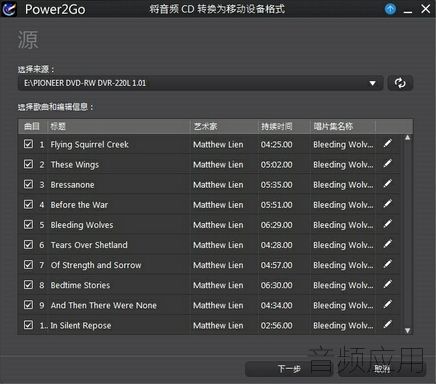Uncheck track 6 Tears Over Shetland
Image resolution: width=436 pixels, height=384 pixels.
[x=28, y=245]
